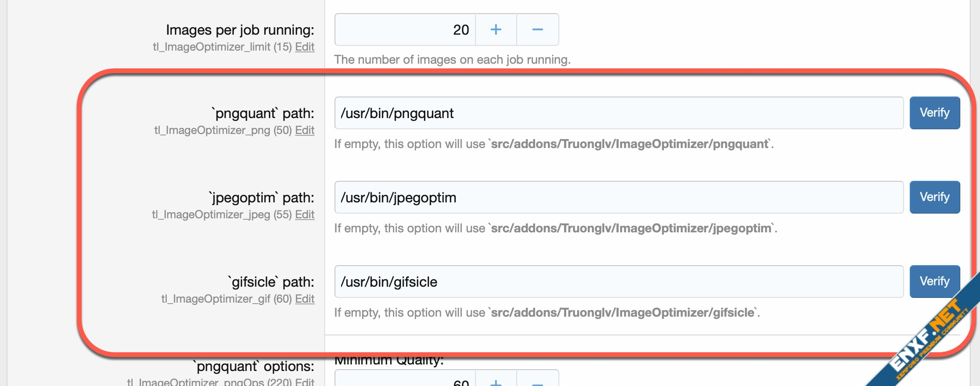Click the pngquant path label
Image resolution: width=980 pixels, height=386 pixels.
262,113
